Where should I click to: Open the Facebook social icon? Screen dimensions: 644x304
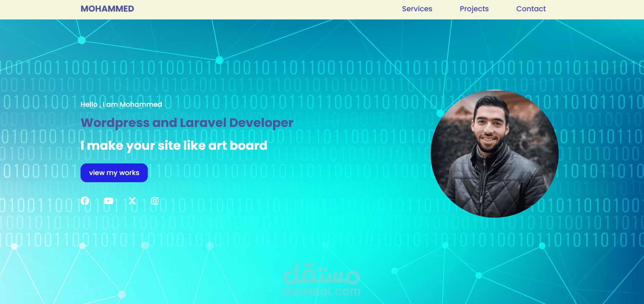click(85, 201)
